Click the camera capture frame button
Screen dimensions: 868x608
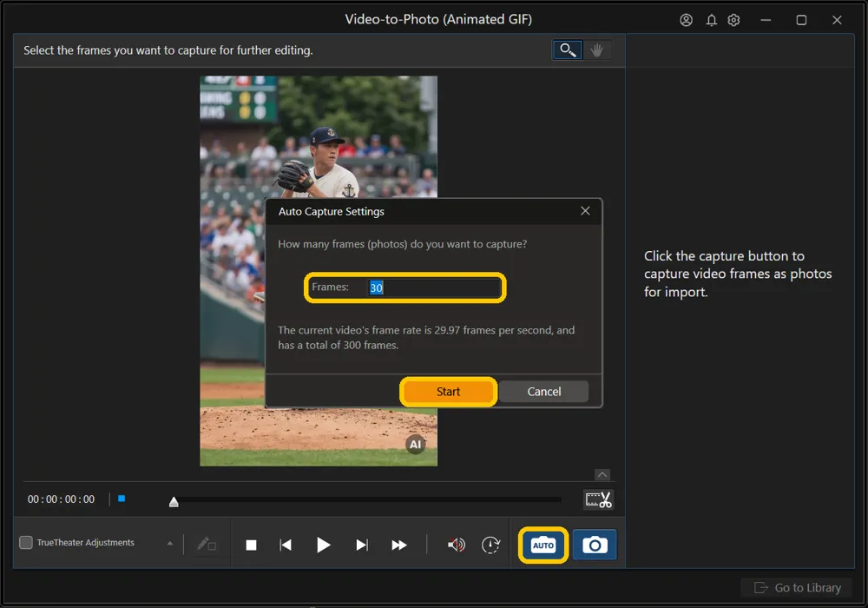coord(595,545)
